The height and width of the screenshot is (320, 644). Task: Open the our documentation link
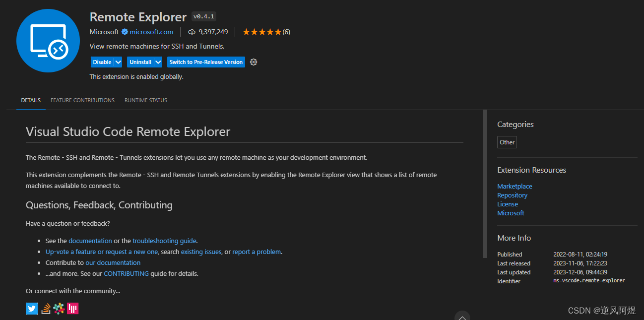tap(113, 262)
